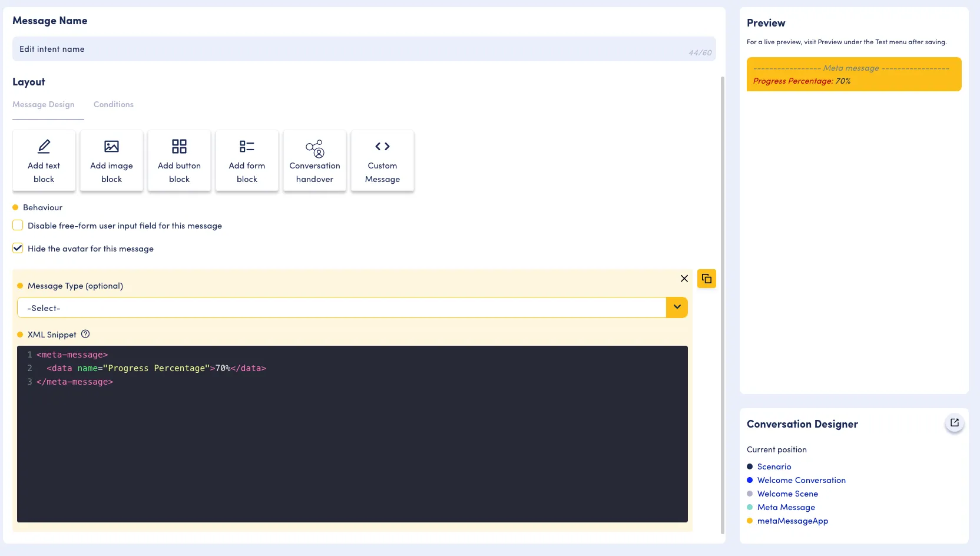Click the yellow dropdown arrow for Message Type
980x556 pixels.
coord(677,307)
